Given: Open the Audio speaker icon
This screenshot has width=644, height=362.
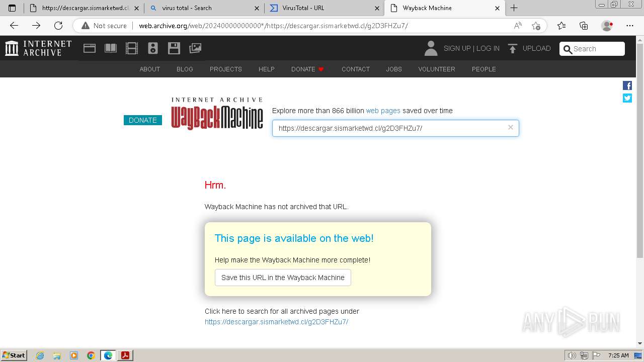Looking at the screenshot, I should [x=153, y=48].
